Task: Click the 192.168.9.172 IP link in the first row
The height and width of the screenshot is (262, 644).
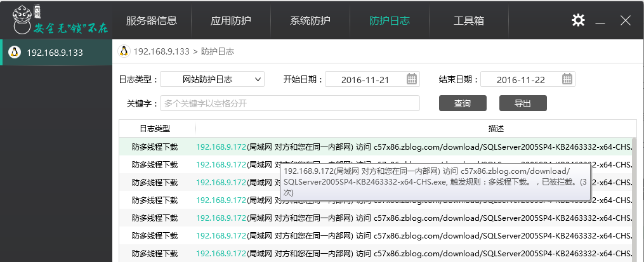Action: (221, 147)
